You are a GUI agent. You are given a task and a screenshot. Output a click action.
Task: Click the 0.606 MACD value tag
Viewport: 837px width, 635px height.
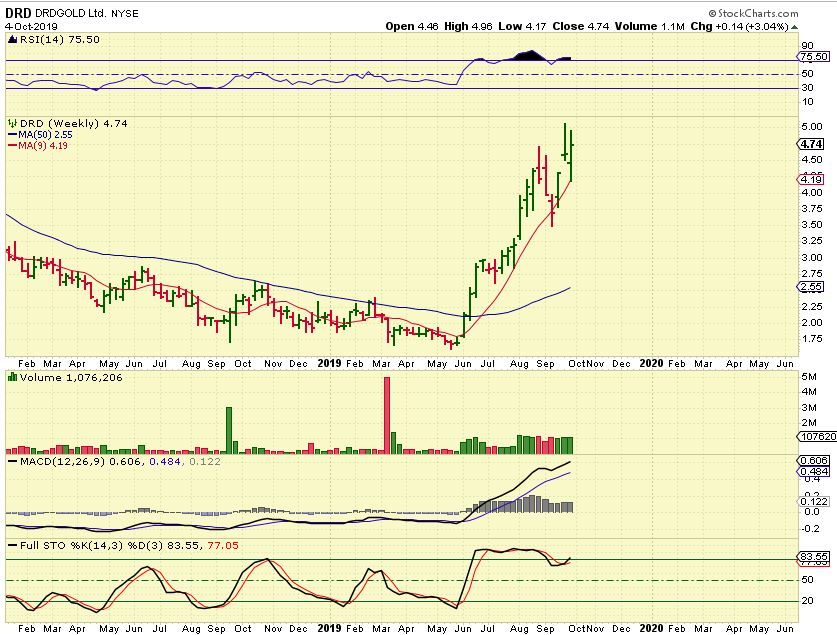[811, 460]
